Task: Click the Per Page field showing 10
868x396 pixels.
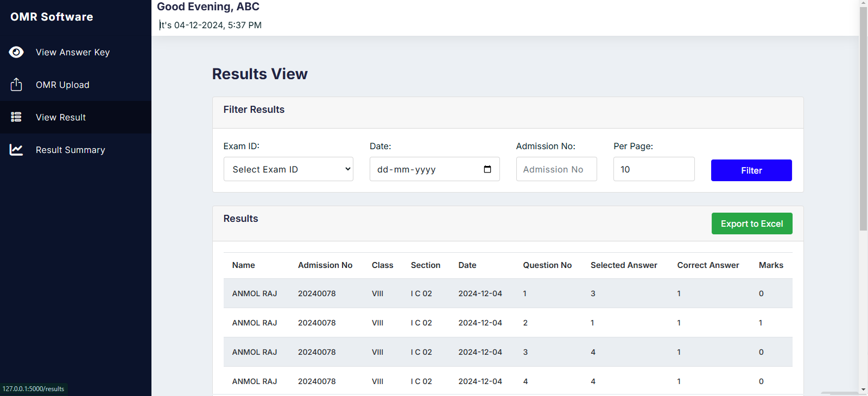Action: pos(654,169)
